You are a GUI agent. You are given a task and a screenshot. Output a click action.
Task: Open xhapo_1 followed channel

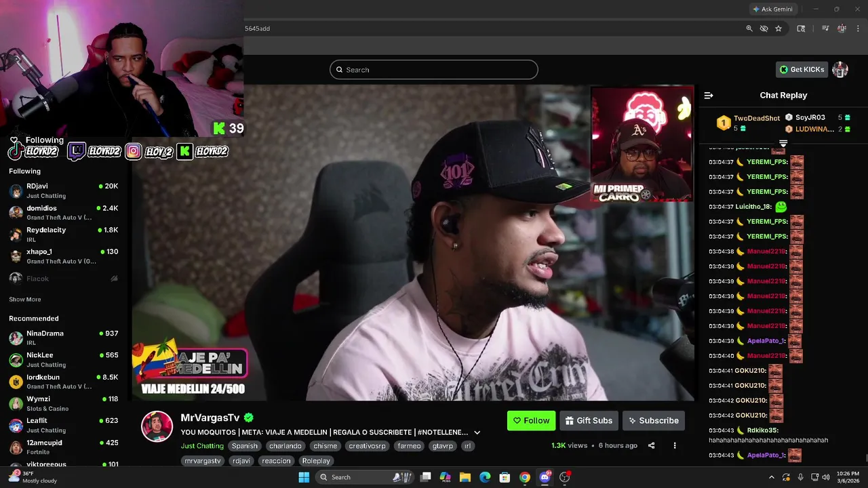pos(64,256)
